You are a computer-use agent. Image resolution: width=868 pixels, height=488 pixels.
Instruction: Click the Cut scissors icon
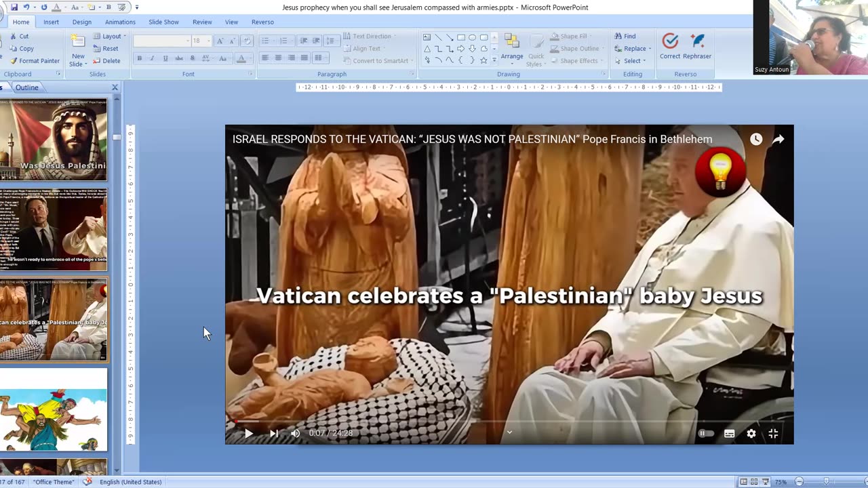coord(14,36)
